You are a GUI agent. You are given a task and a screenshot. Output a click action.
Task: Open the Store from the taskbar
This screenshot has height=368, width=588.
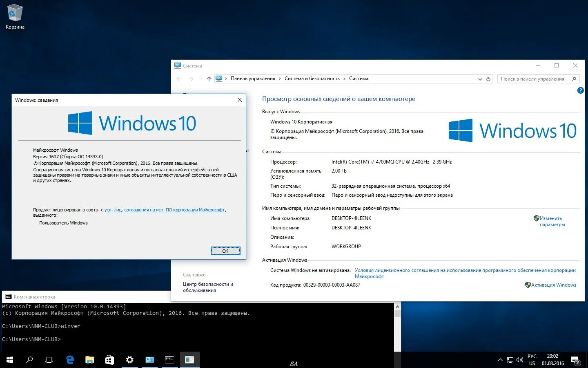coord(109,360)
